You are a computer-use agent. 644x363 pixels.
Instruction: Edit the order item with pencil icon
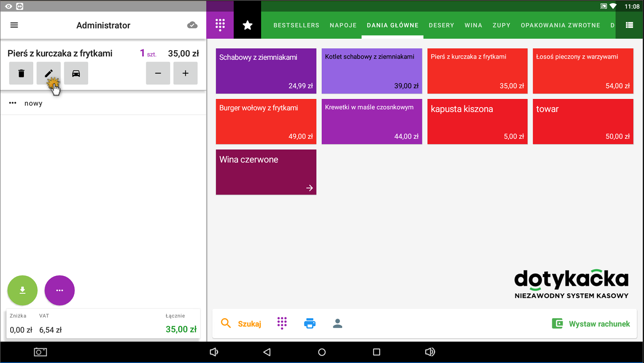(49, 73)
